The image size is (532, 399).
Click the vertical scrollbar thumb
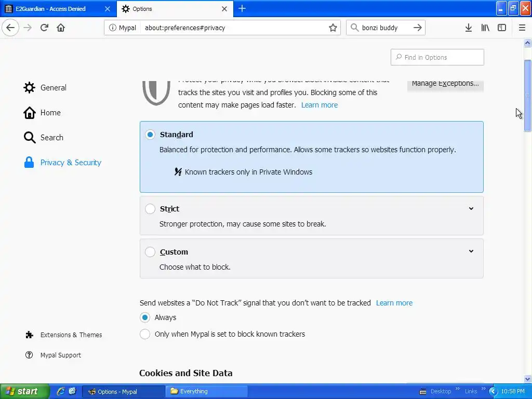pyautogui.click(x=528, y=96)
